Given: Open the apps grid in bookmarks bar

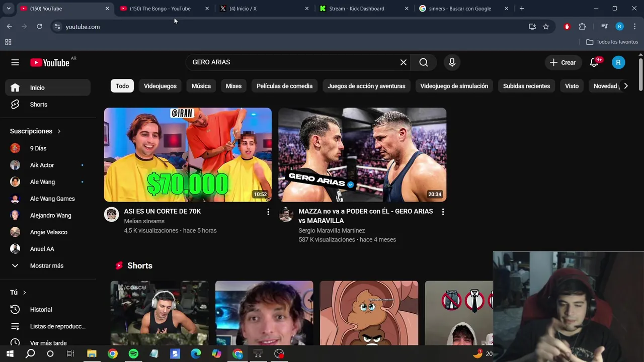Looking at the screenshot, I should click(x=8, y=42).
